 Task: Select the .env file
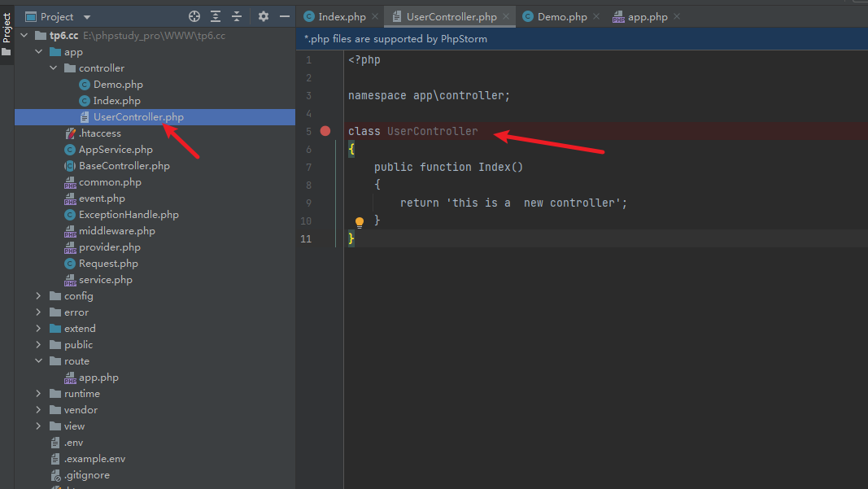click(74, 443)
